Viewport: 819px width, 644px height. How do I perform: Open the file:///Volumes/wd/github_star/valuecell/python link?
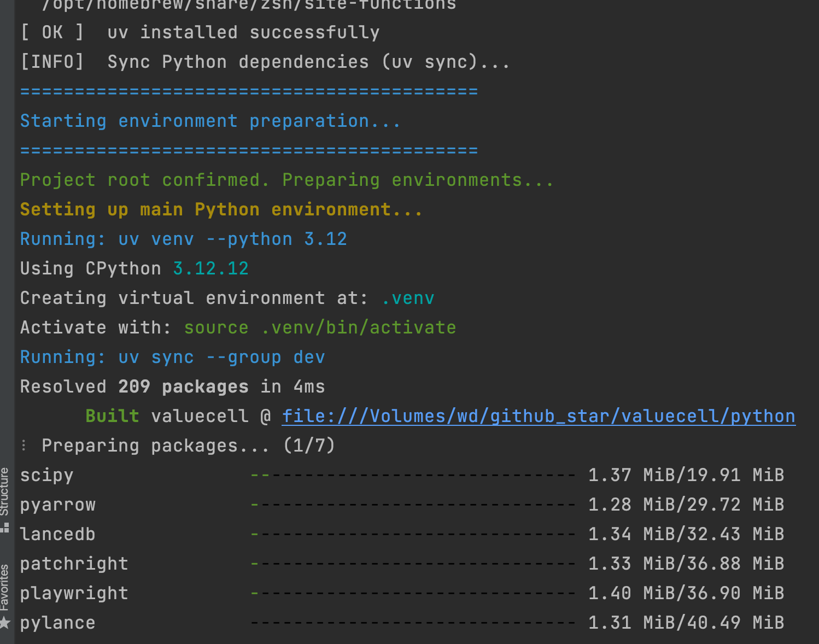coord(539,416)
